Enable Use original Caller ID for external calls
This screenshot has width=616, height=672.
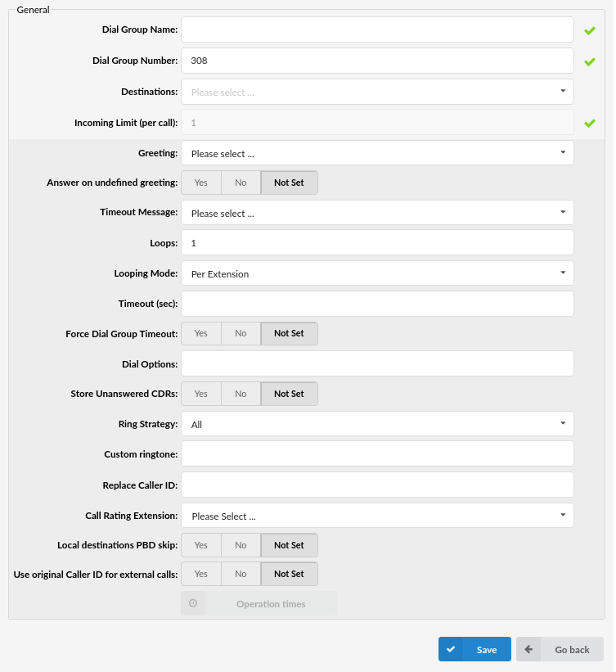tap(201, 574)
